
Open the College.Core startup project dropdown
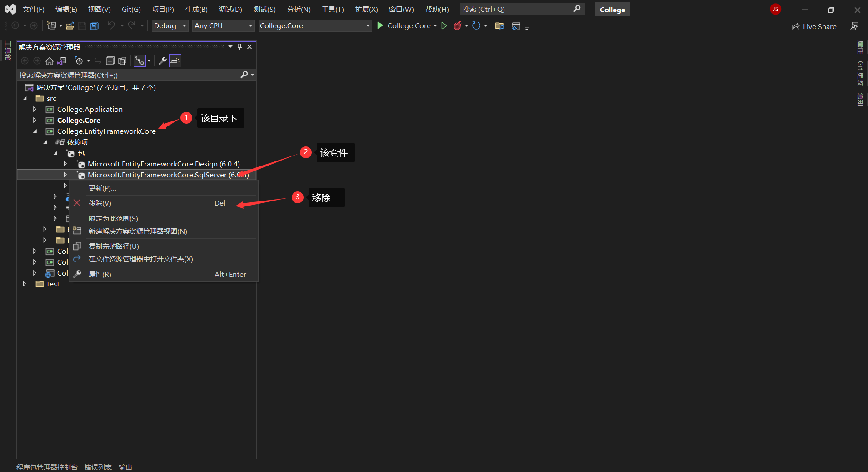pyautogui.click(x=315, y=26)
